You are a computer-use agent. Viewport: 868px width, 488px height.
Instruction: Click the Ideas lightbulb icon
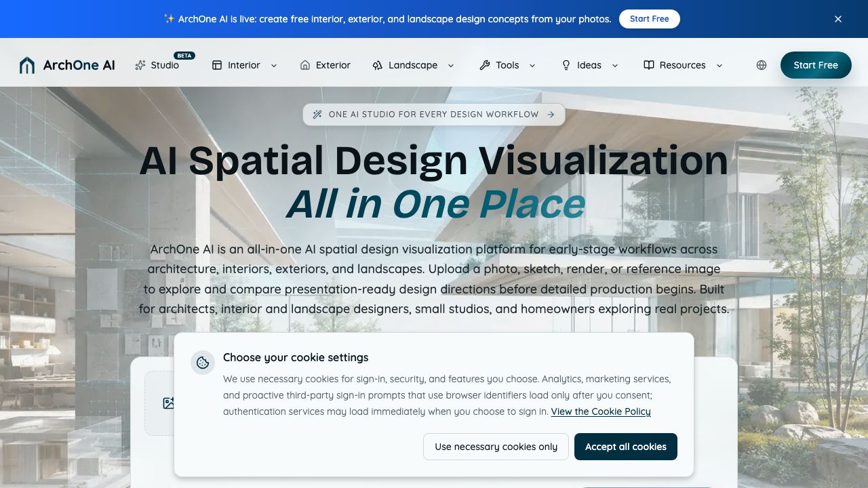(x=566, y=65)
